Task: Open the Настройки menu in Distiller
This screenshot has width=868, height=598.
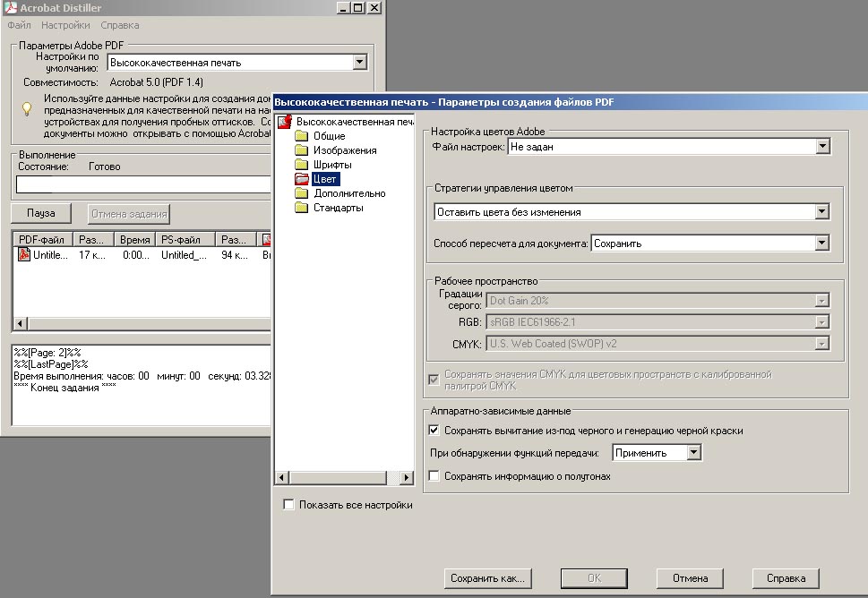Action: pos(65,25)
